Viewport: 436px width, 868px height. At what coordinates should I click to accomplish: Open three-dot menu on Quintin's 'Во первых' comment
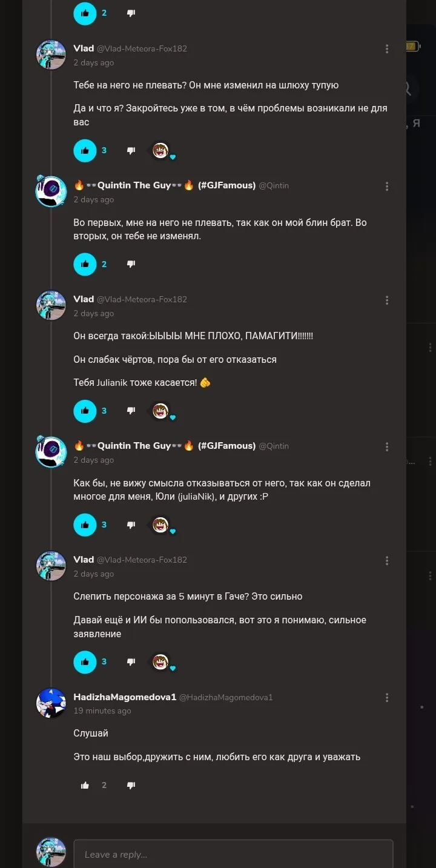(387, 187)
